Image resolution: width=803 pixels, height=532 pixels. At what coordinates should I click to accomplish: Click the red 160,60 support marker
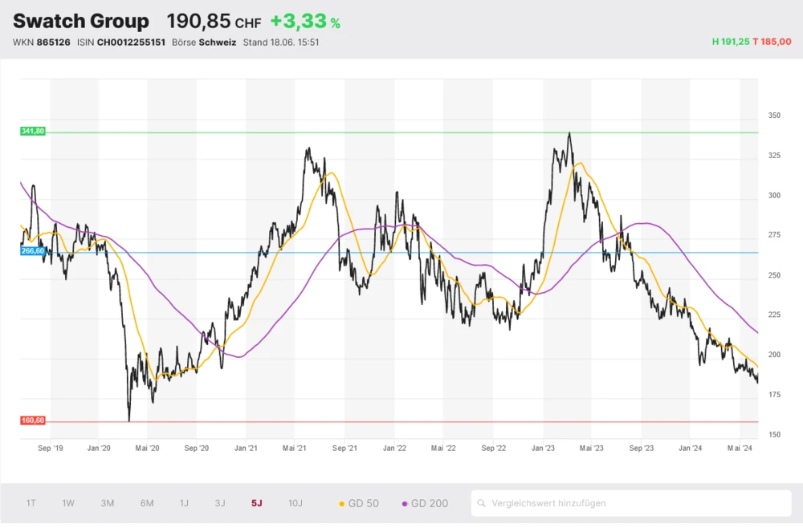(31, 420)
